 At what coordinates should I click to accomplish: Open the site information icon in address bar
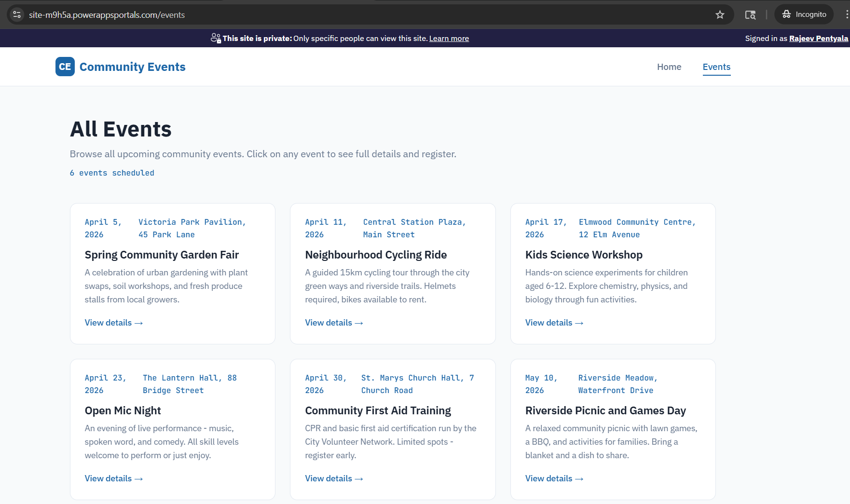pyautogui.click(x=17, y=15)
